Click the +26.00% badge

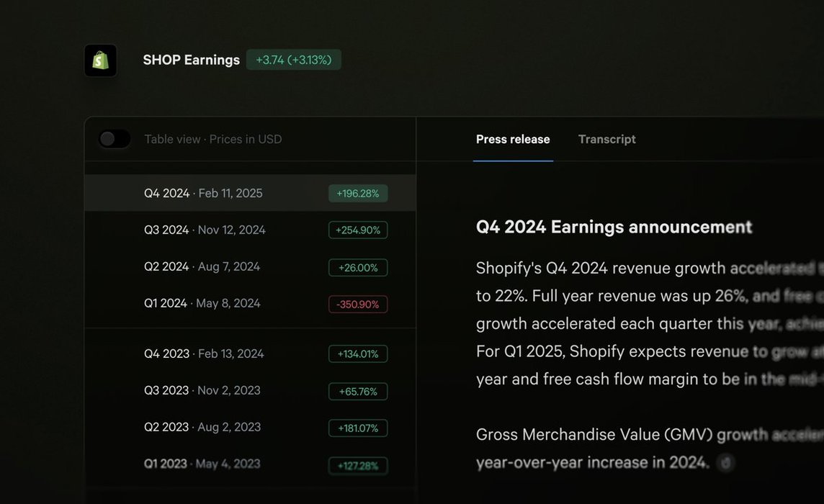358,268
